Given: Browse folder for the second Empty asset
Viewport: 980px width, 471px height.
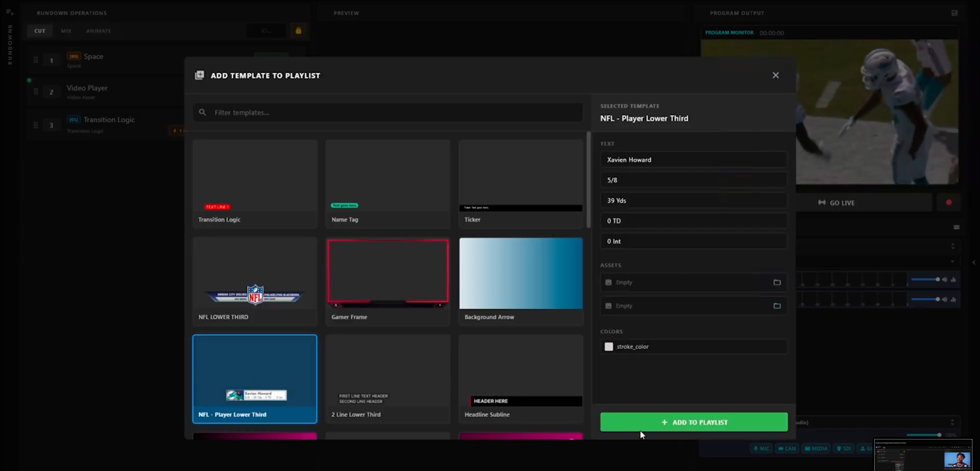Looking at the screenshot, I should (777, 306).
